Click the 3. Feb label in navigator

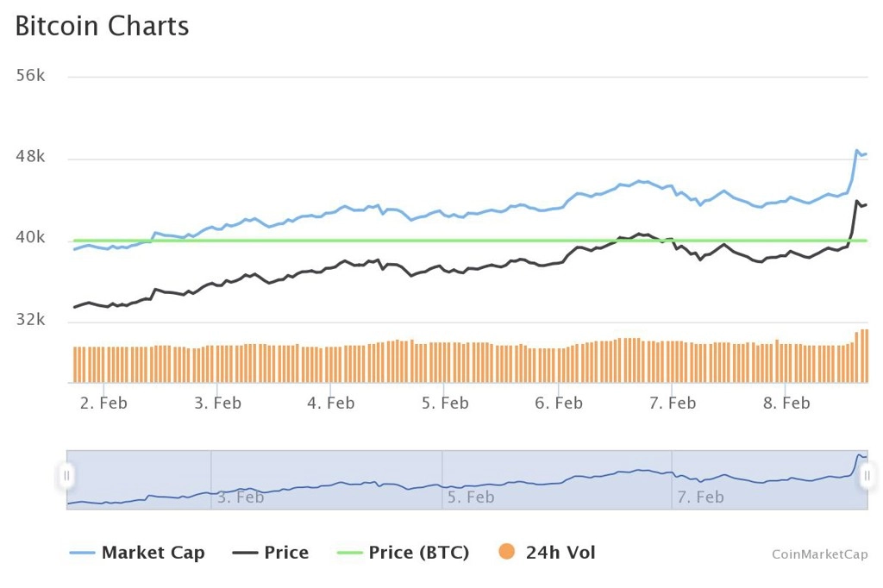pos(241,497)
